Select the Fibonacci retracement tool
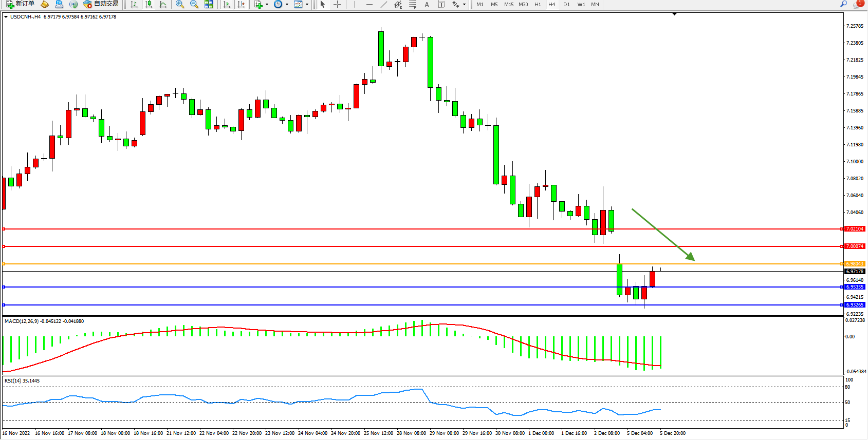Viewport: 868px width, 440px height. coord(412,4)
